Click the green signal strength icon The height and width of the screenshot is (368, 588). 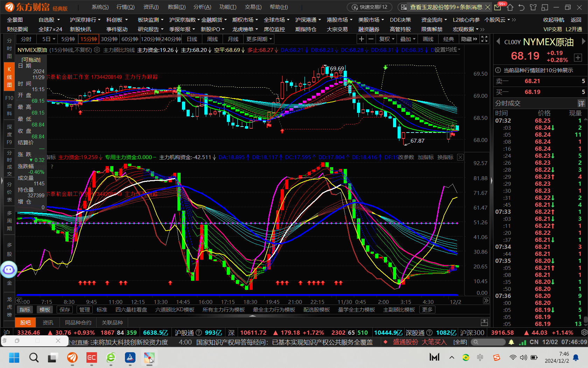[x=523, y=342]
